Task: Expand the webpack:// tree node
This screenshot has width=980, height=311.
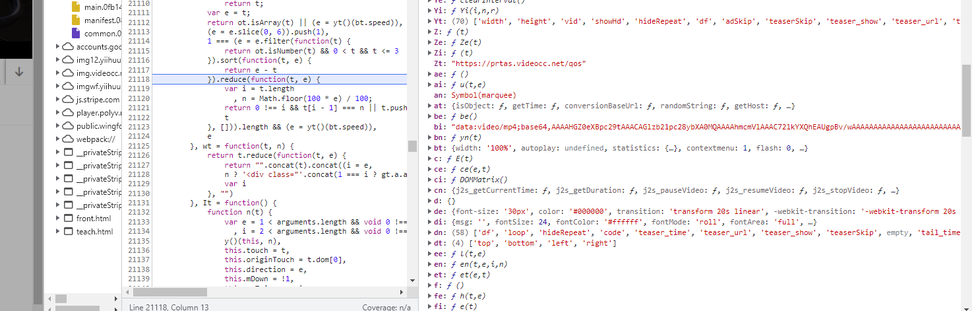Action: [x=58, y=139]
